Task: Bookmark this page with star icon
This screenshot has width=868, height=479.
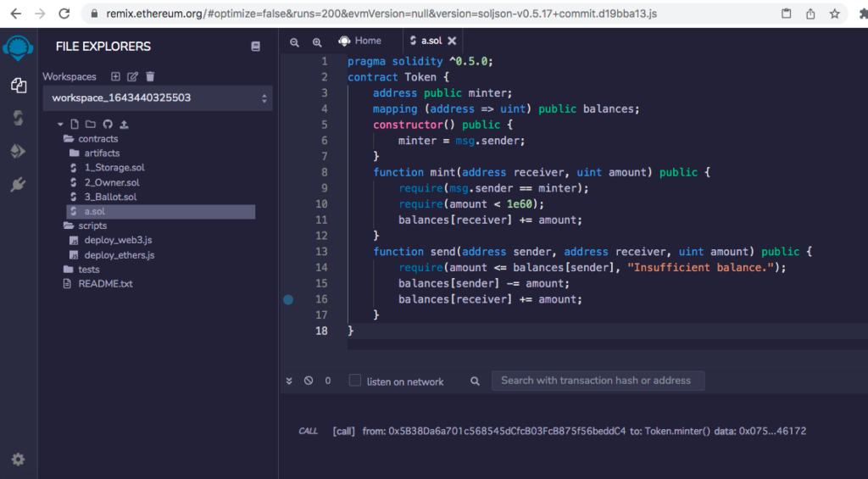Action: pyautogui.click(x=835, y=14)
